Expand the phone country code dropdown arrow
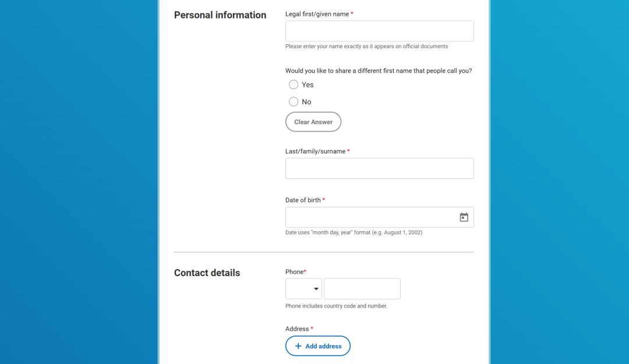This screenshot has width=629, height=364. point(316,289)
